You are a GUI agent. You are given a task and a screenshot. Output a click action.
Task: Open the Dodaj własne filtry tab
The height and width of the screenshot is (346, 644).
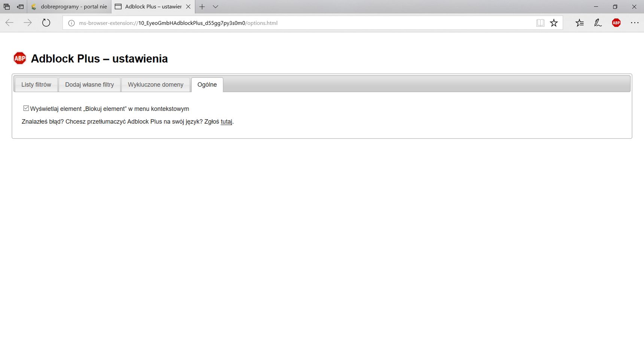pos(89,85)
